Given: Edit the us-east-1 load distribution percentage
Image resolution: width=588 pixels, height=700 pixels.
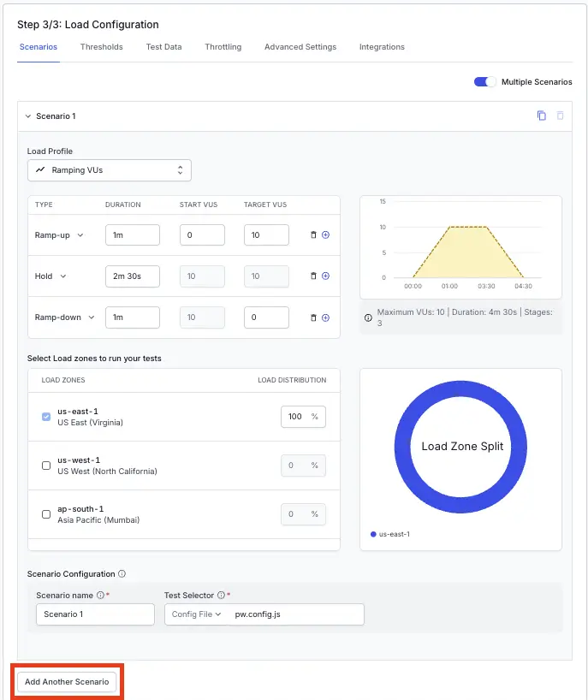Looking at the screenshot, I should coord(303,417).
